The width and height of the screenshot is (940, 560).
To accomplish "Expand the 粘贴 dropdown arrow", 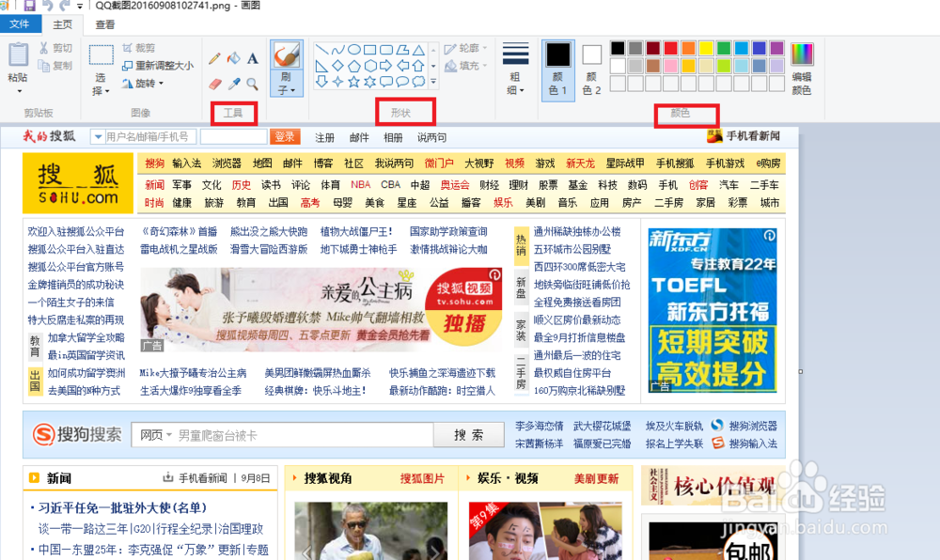I will [x=19, y=91].
